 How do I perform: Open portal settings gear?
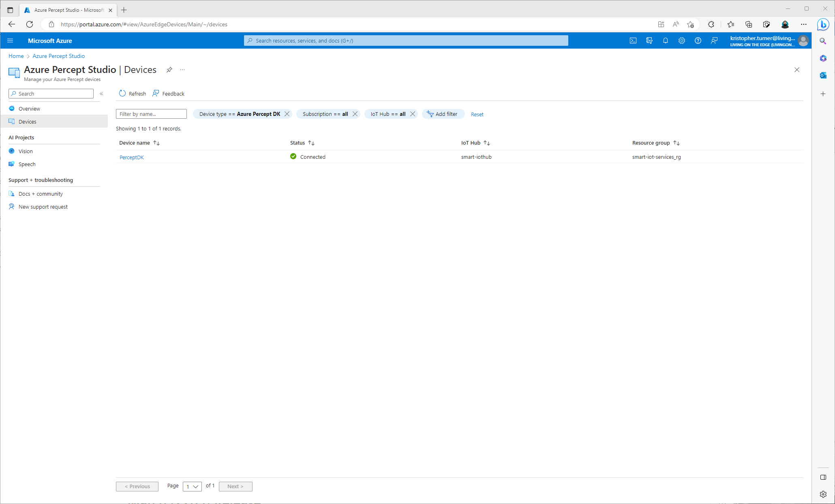coord(681,41)
